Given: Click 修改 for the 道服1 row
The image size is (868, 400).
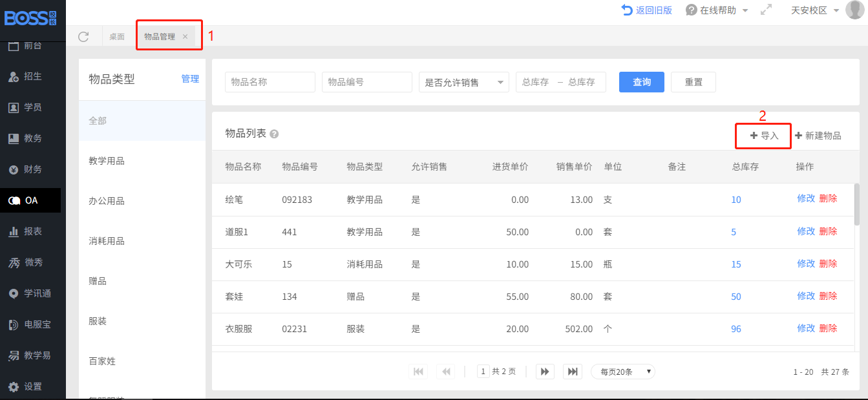Looking at the screenshot, I should pos(806,231).
